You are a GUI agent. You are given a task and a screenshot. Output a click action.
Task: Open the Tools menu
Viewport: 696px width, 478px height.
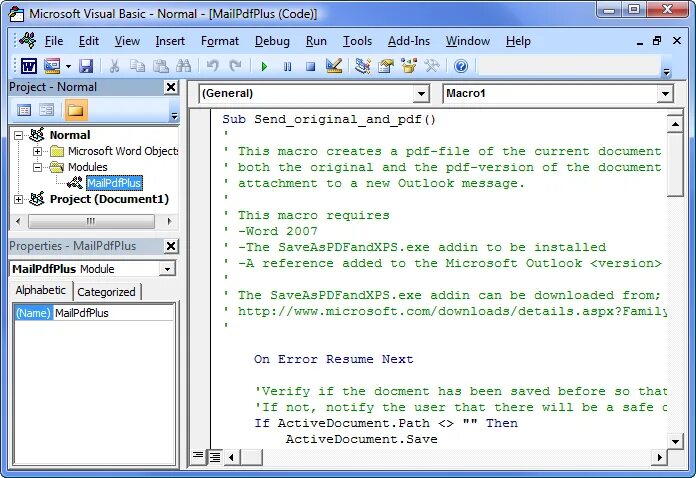point(357,41)
